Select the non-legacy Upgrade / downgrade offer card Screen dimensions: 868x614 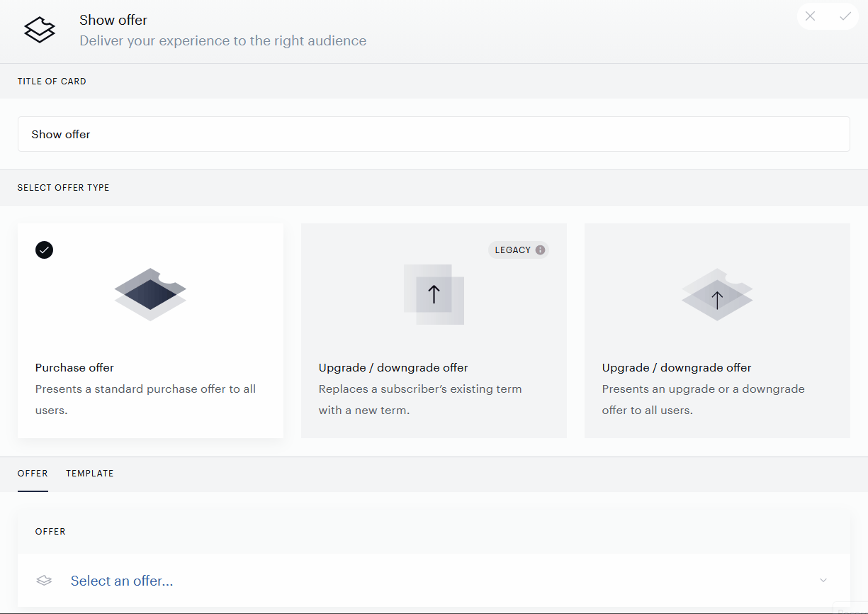(717, 330)
